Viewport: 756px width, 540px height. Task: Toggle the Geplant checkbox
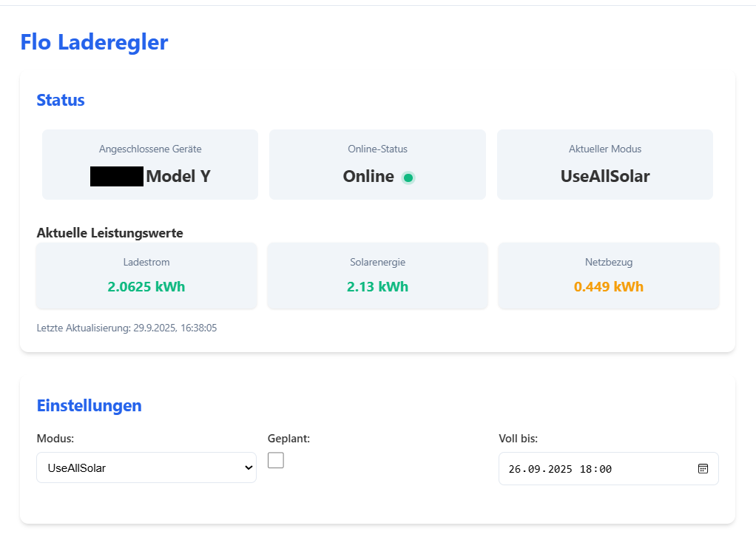[276, 460]
